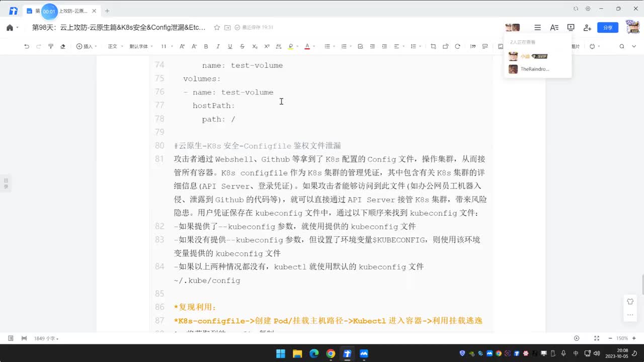Increase paragraph indent
Viewport: 644px width, 362px height.
click(x=384, y=46)
